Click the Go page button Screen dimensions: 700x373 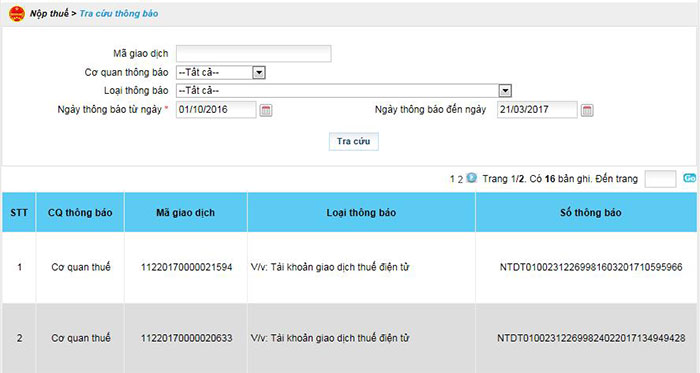coord(689,178)
